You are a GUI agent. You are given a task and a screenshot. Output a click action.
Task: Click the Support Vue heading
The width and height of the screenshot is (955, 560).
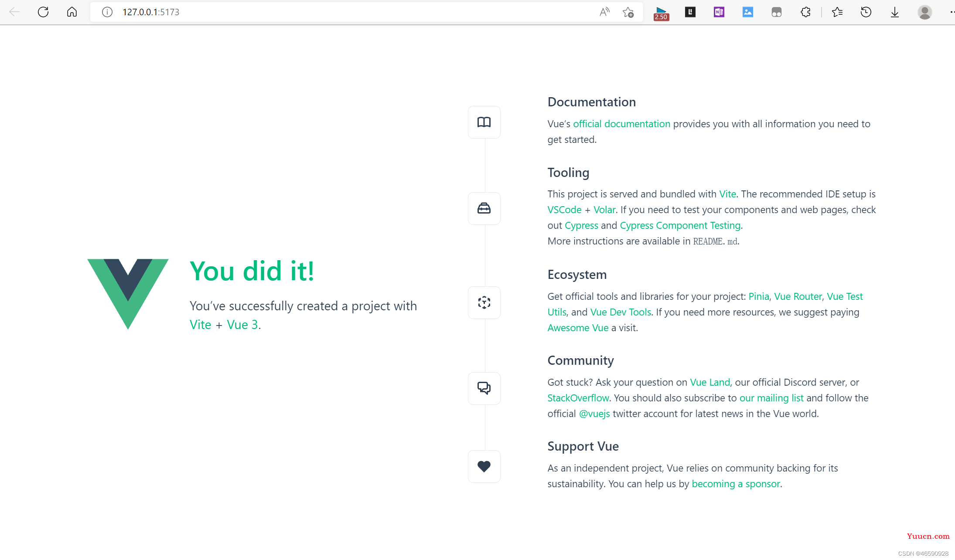[x=583, y=446]
